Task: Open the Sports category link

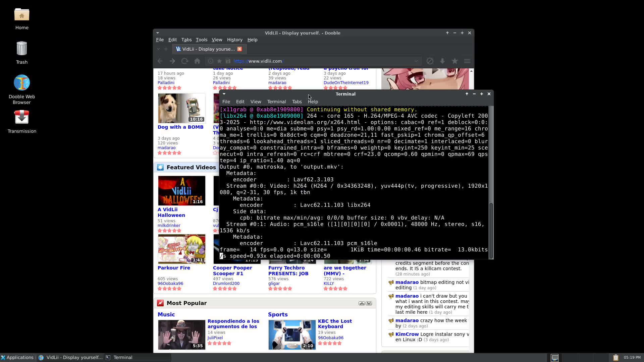Action: point(278,314)
